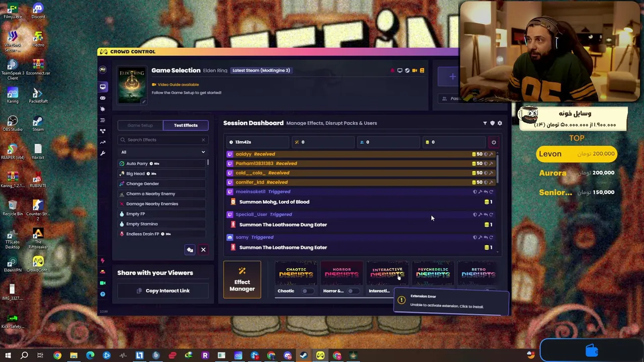
Task: Click the shield icon on samy row
Action: point(474,237)
